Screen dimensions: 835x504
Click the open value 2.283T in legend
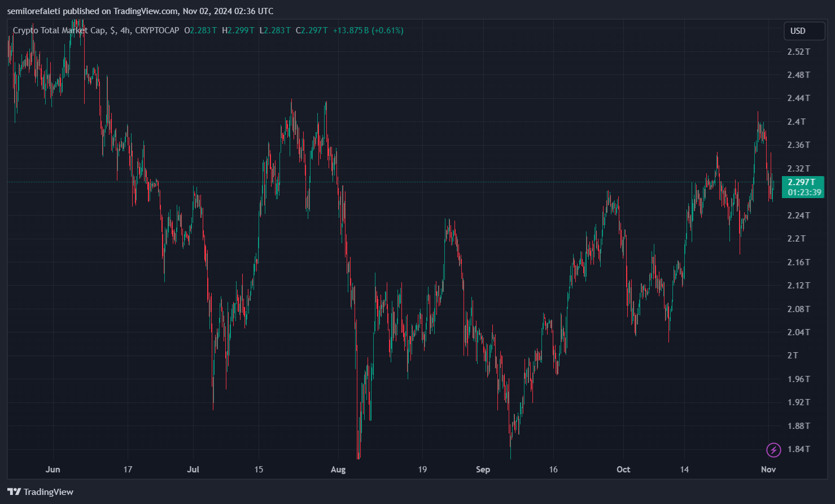(204, 30)
